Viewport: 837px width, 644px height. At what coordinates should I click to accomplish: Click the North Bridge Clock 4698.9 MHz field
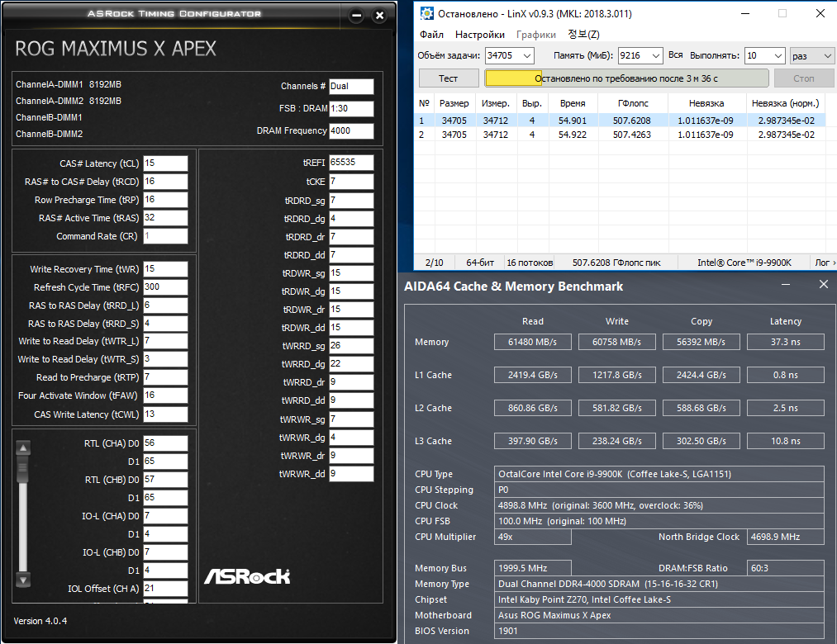click(785, 537)
